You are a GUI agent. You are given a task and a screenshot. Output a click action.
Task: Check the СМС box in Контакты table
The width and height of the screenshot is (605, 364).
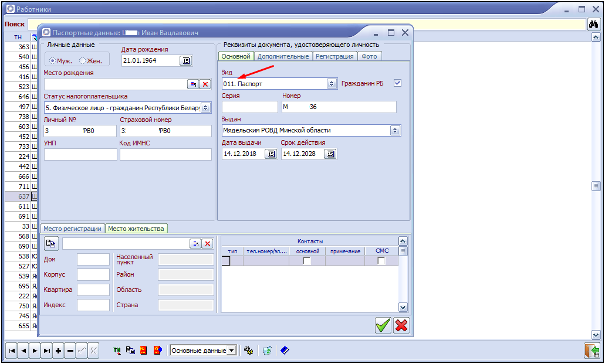[381, 261]
